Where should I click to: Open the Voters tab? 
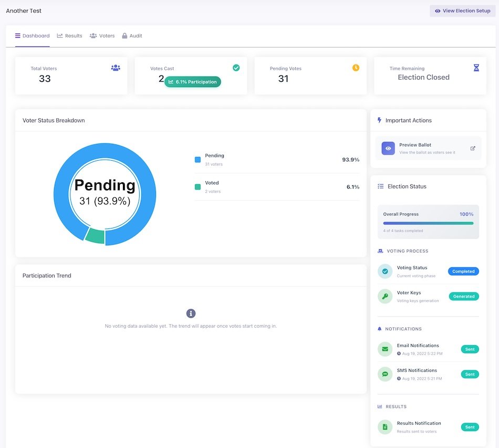pos(102,36)
